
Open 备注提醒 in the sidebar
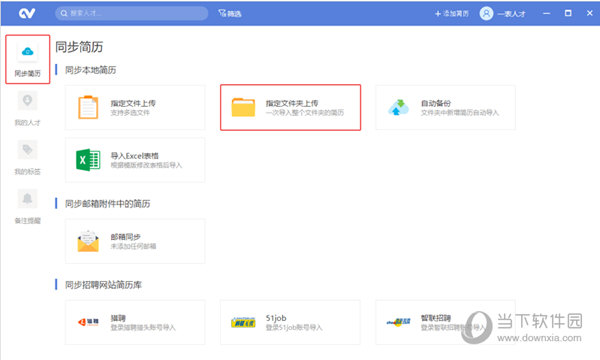tap(28, 207)
